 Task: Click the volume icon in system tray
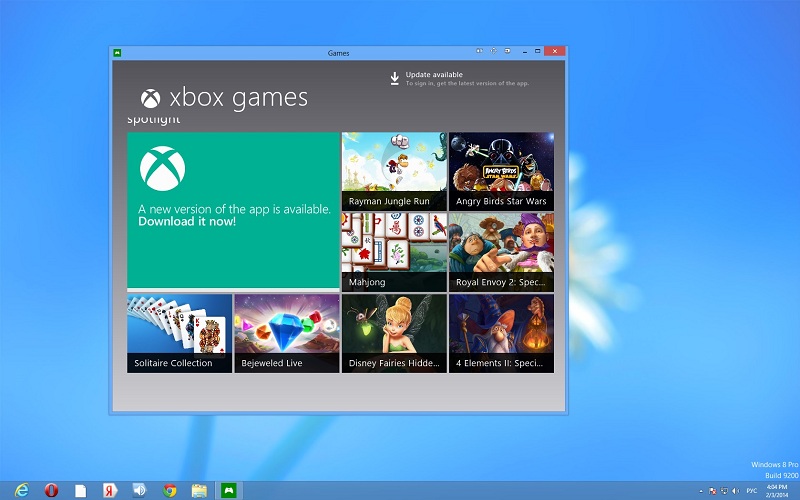point(735,491)
